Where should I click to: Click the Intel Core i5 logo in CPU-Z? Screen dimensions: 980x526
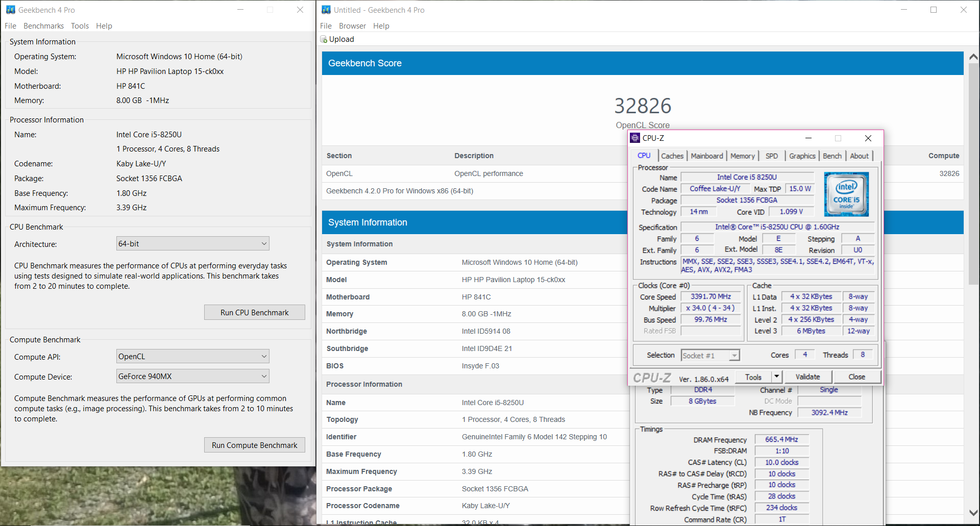tap(846, 194)
